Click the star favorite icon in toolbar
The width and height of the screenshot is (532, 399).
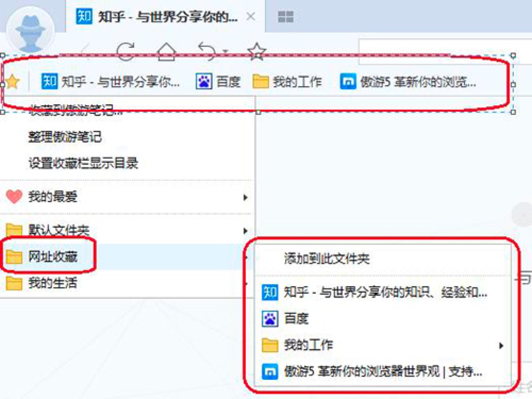point(256,52)
